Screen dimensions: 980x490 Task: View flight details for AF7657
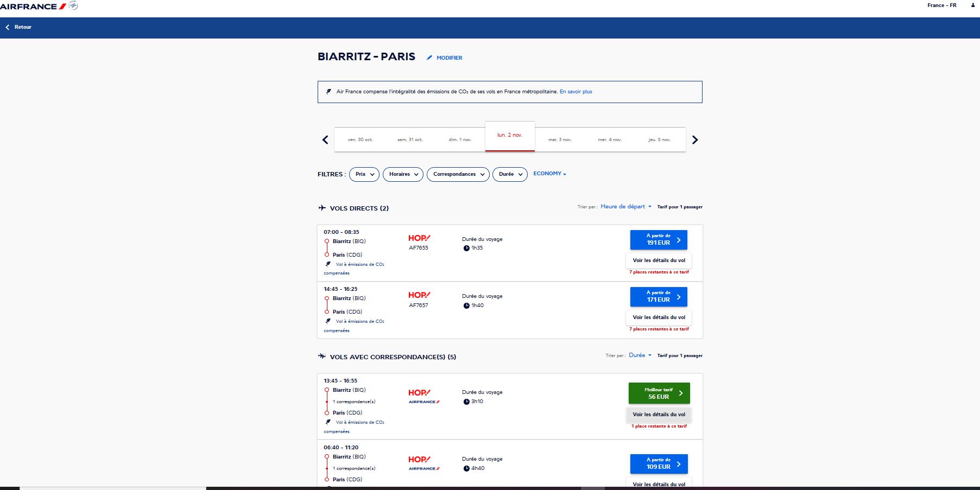click(659, 317)
